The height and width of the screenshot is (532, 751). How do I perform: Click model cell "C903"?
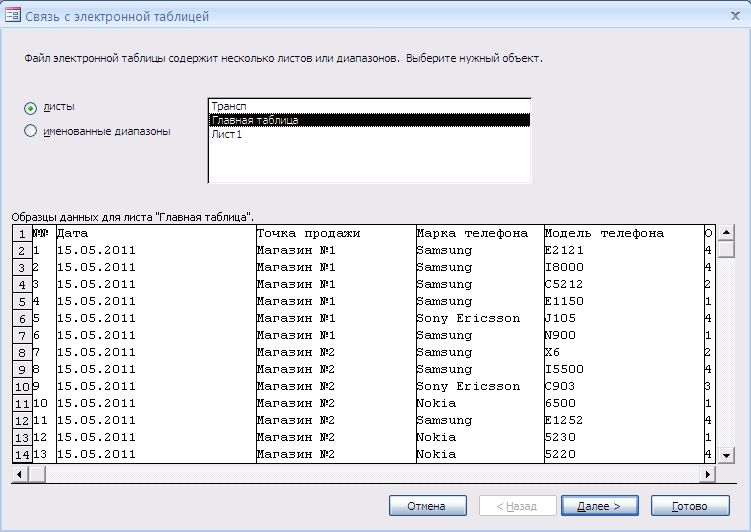pyautogui.click(x=624, y=386)
